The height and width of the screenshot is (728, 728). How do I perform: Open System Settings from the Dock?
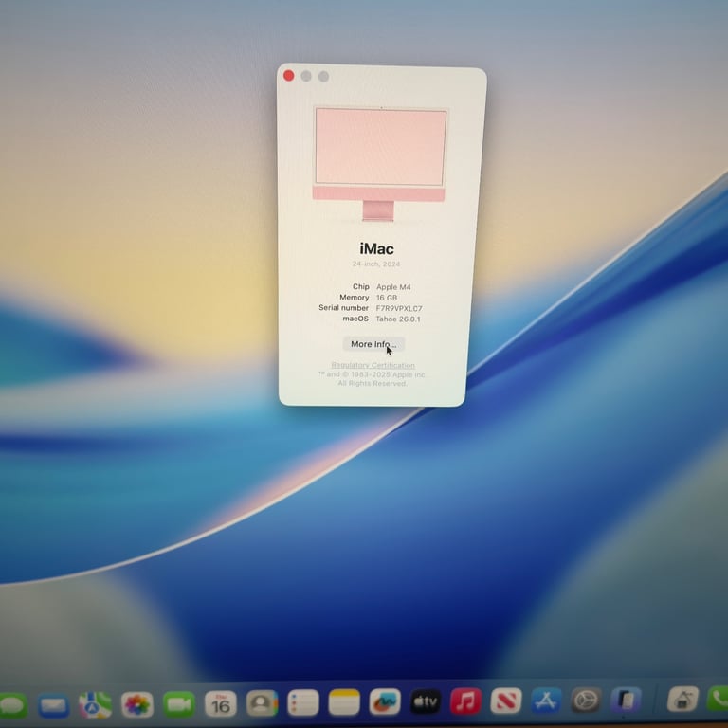[586, 700]
